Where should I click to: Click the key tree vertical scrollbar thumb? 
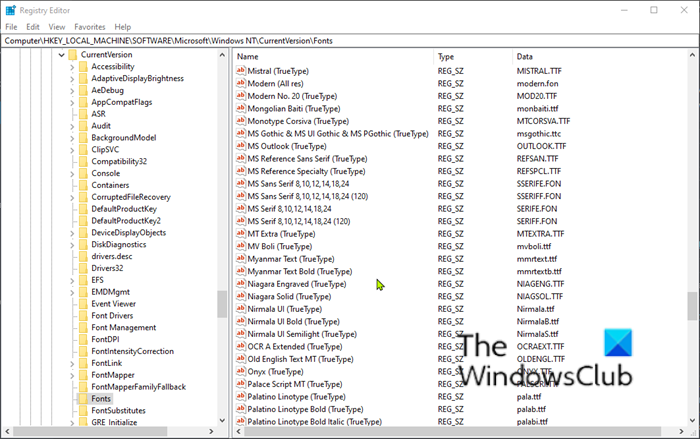tap(222, 304)
